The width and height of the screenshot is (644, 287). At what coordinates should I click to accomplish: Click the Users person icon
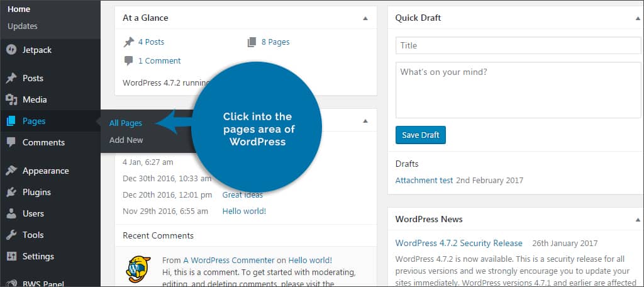tap(11, 213)
